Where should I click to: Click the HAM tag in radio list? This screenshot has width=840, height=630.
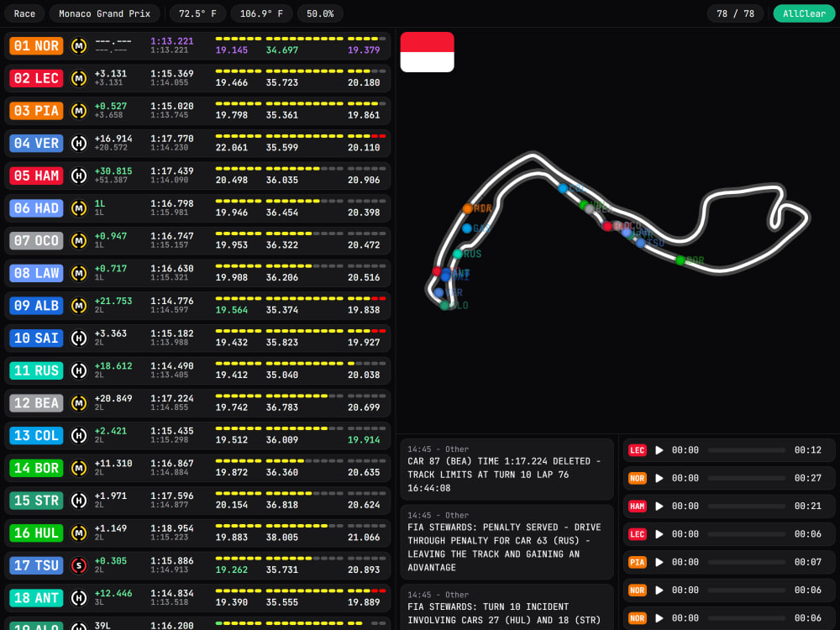tap(637, 507)
